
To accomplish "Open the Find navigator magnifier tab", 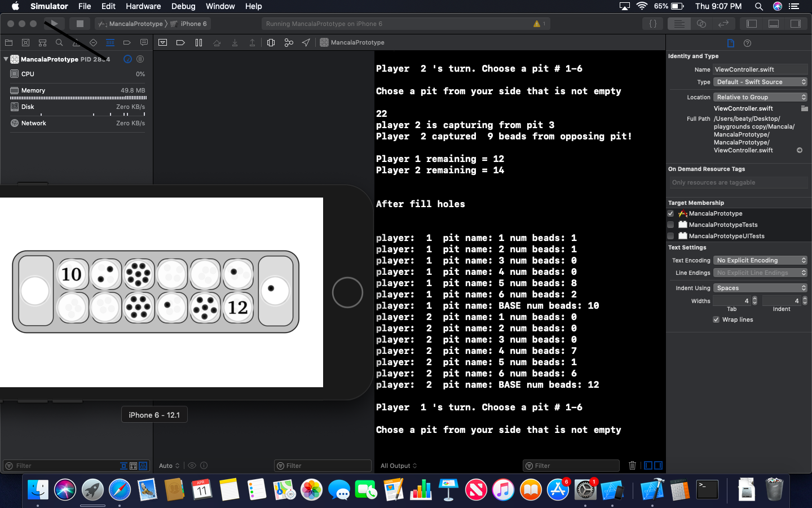I will click(x=59, y=42).
